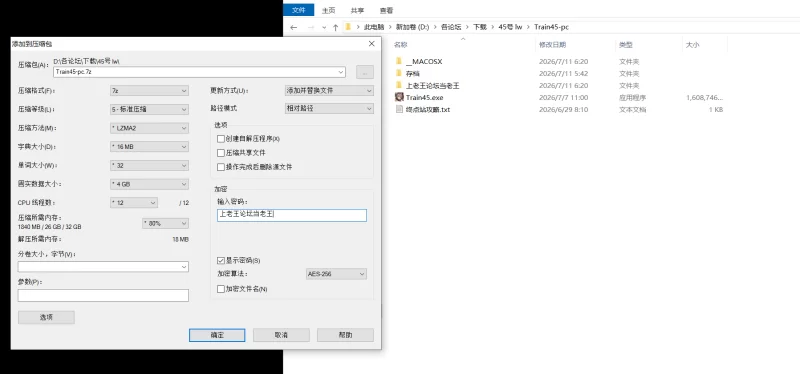Open the 压缩格式 dropdown showing 7z
The image size is (800, 374).
tap(149, 91)
